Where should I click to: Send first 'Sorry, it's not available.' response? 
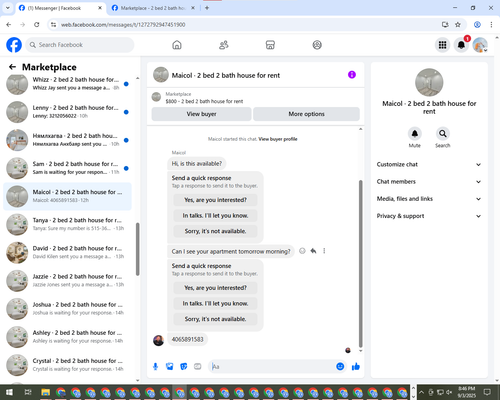point(215,231)
